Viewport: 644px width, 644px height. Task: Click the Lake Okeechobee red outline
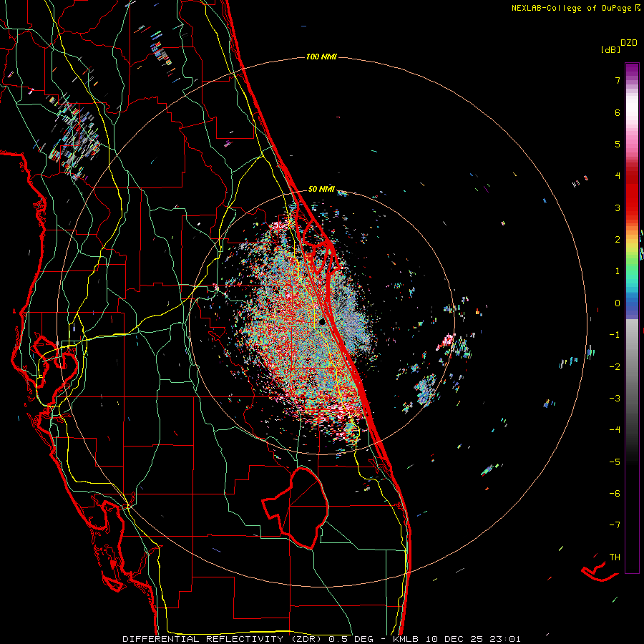pos(296,508)
